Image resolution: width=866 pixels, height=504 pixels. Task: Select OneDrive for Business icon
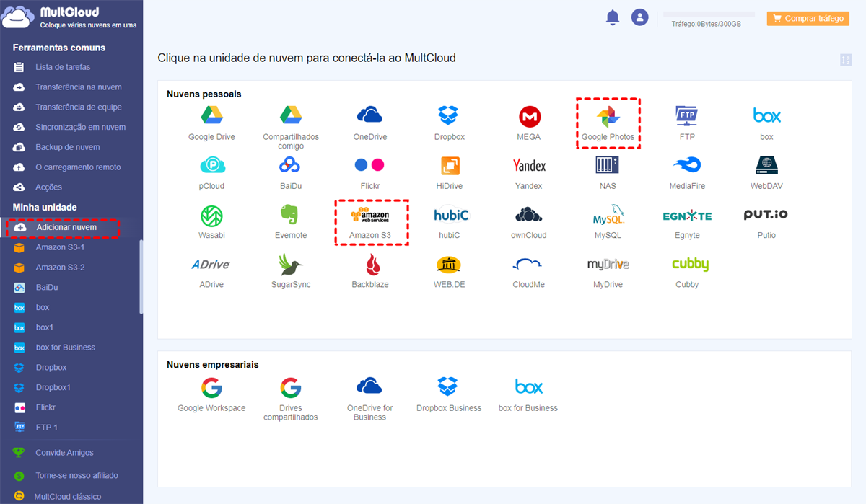(369, 386)
